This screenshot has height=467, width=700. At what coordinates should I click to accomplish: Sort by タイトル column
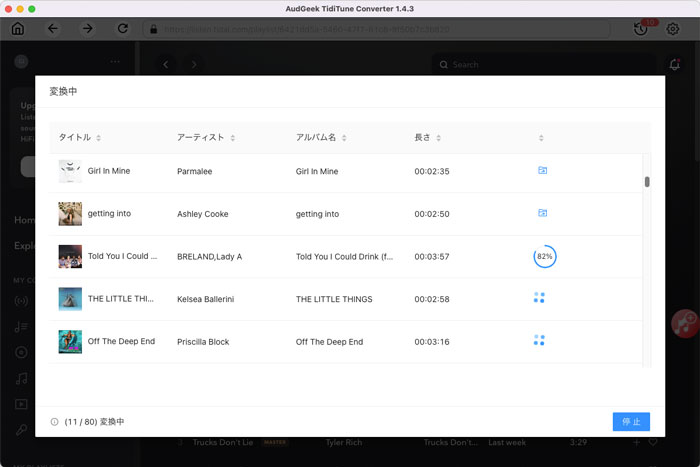coord(99,138)
